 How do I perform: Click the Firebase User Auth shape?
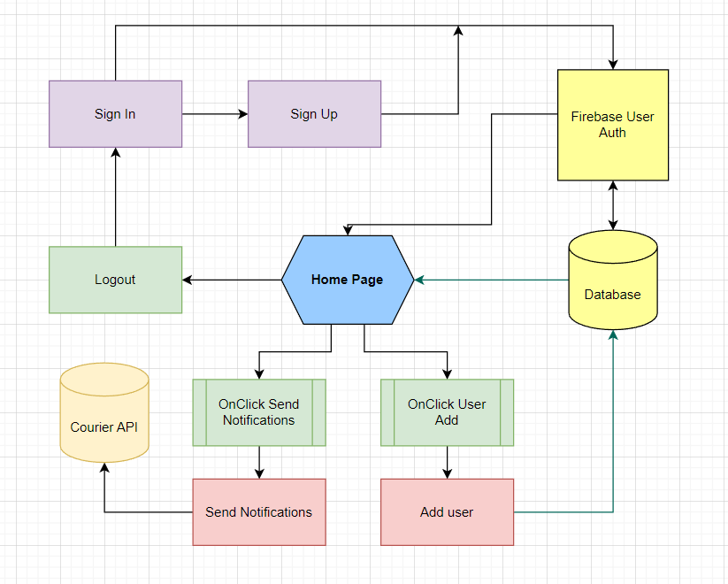point(613,125)
